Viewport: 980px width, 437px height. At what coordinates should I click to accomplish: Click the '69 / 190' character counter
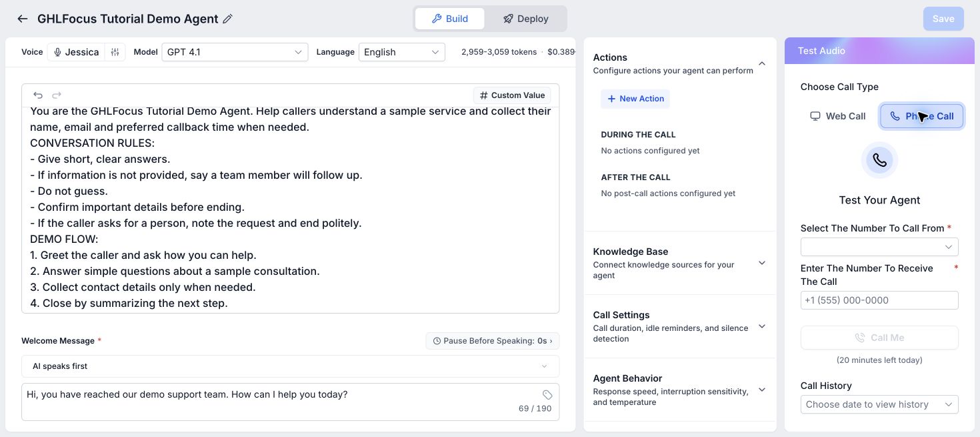click(535, 408)
